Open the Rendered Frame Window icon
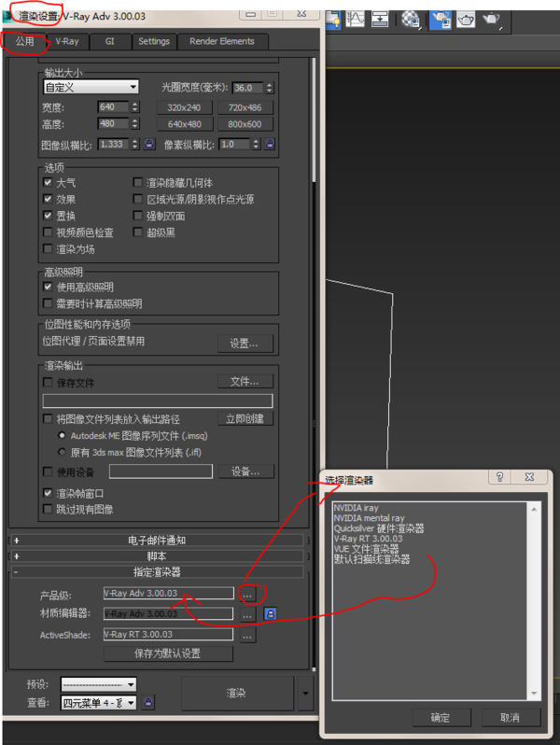Image resolution: width=560 pixels, height=745 pixels. [x=466, y=19]
